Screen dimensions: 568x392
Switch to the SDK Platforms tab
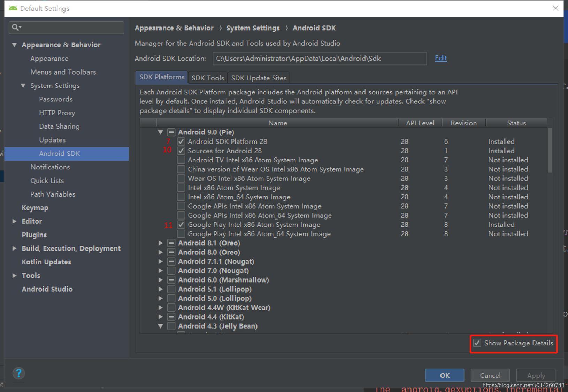click(162, 77)
